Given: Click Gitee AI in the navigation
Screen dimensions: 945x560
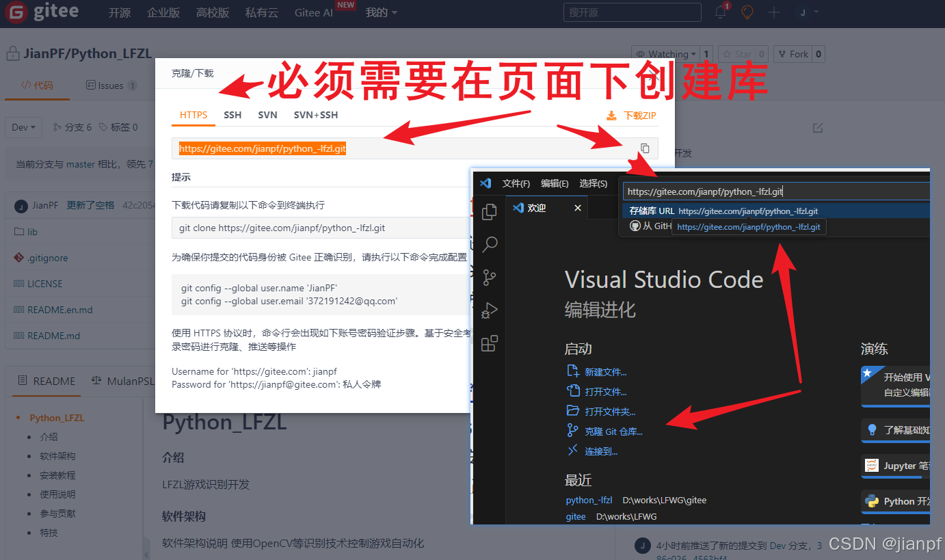Looking at the screenshot, I should click(x=314, y=12).
